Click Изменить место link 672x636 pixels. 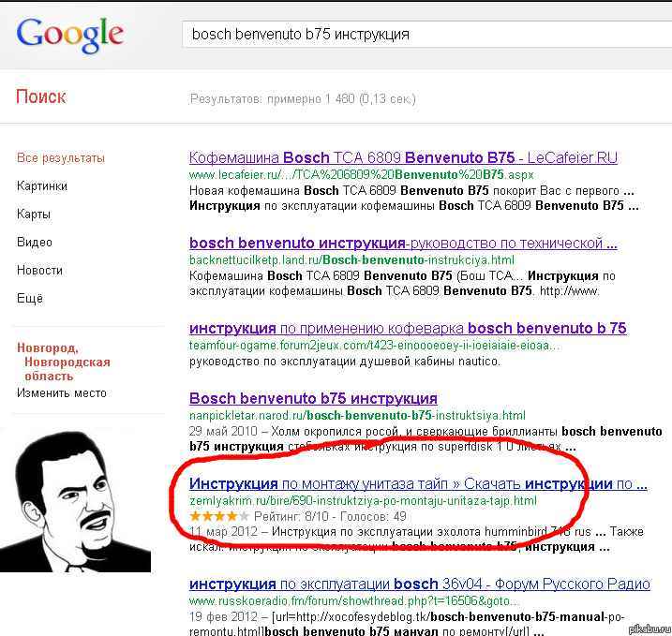[61, 392]
